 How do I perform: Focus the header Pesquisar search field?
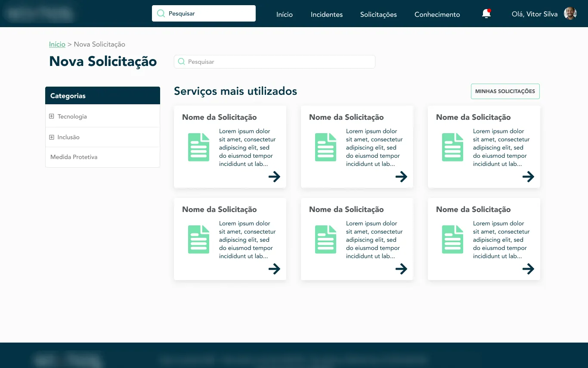click(x=204, y=13)
